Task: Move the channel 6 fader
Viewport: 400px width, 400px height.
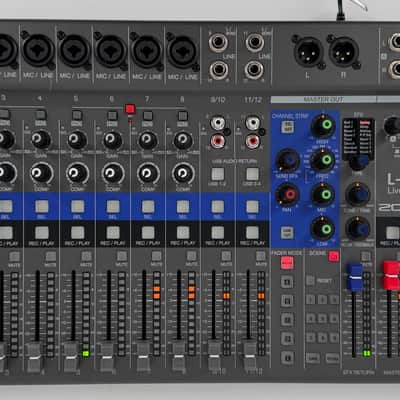Action: [x=107, y=357]
